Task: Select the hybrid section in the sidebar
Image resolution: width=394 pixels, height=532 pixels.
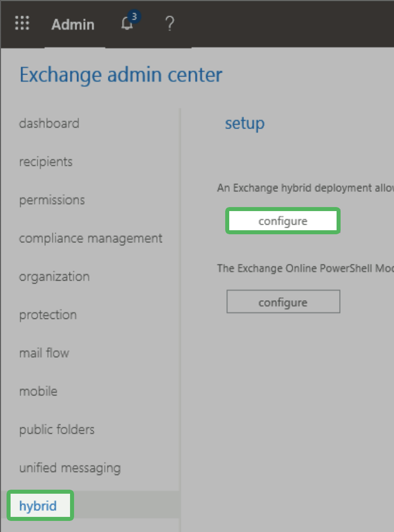Action: click(40, 506)
